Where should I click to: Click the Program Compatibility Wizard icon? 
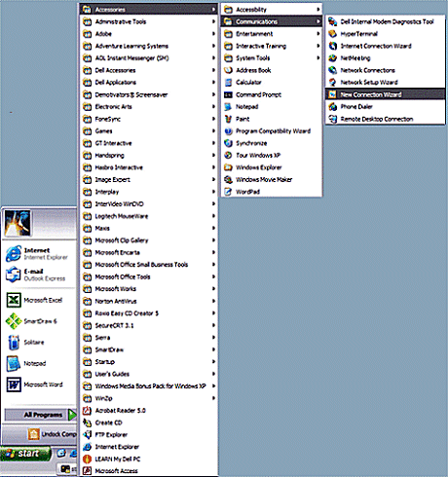[228, 131]
